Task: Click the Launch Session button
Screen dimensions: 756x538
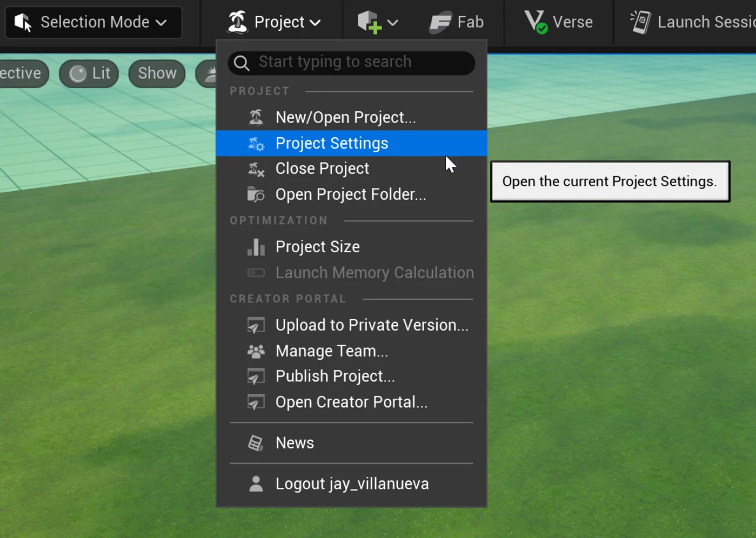Action: click(692, 22)
